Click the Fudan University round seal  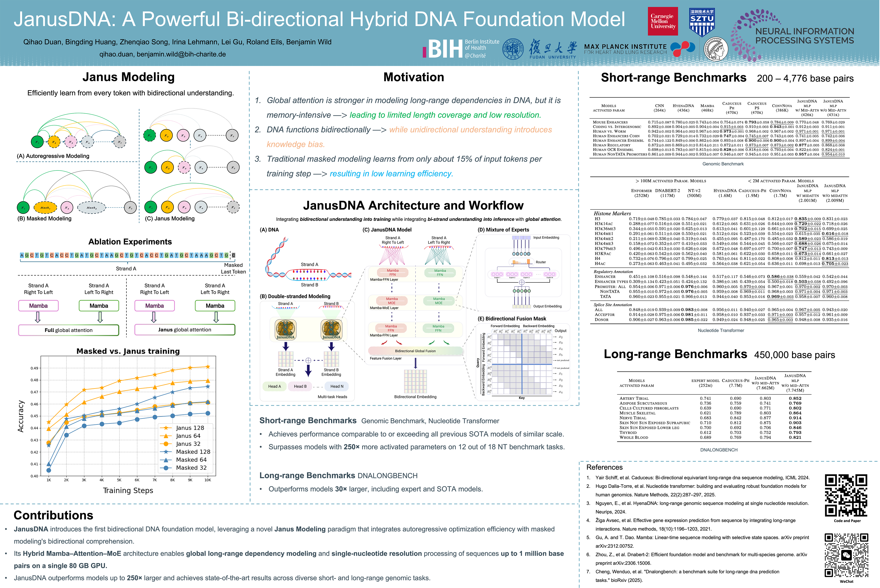point(513,49)
